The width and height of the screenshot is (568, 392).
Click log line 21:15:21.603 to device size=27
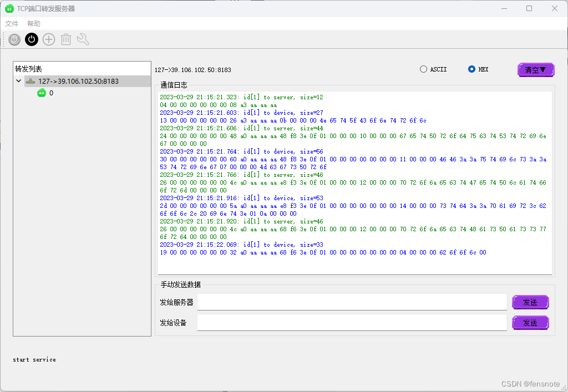coord(242,113)
